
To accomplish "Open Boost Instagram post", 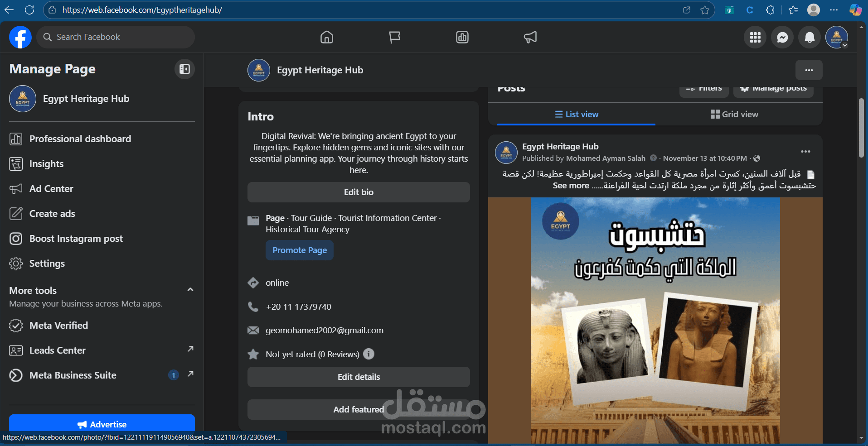I will (102, 239).
